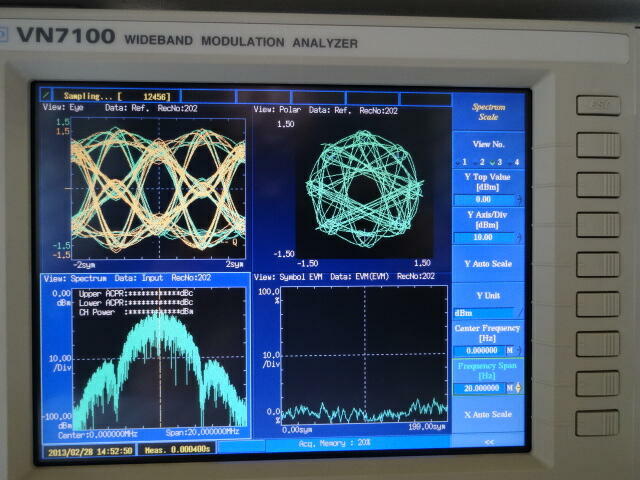The image size is (640, 480).
Task: Click the Center Frequency value field
Action: pos(479,350)
